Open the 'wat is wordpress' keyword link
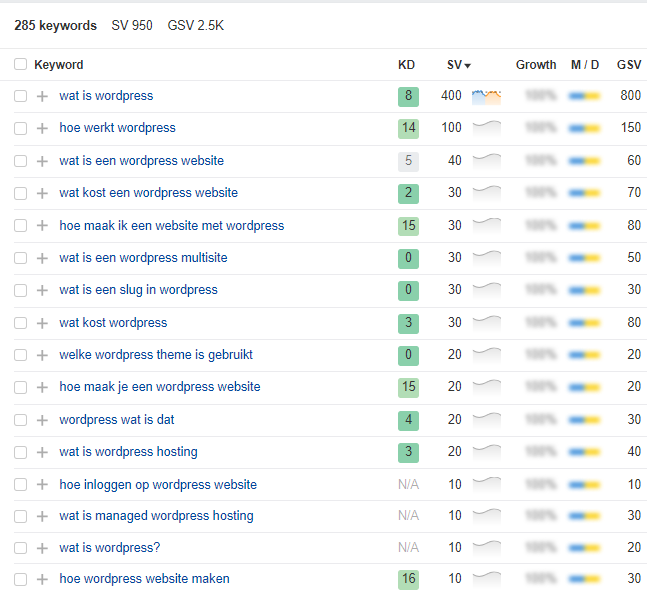Viewport: 647px width, 593px height. pos(106,96)
